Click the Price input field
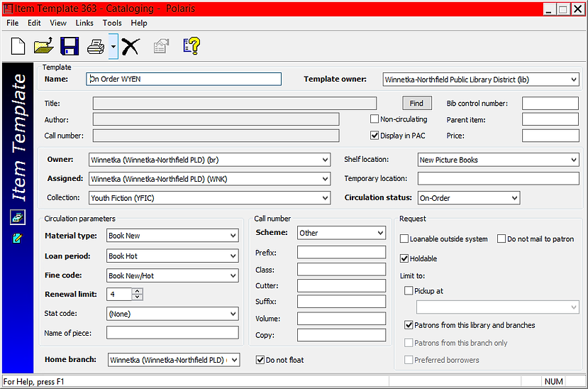 (x=550, y=136)
